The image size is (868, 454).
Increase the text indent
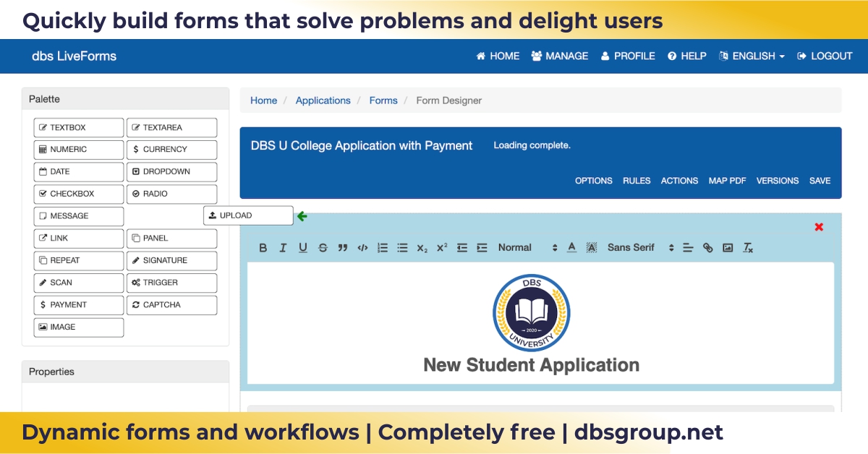click(x=482, y=248)
